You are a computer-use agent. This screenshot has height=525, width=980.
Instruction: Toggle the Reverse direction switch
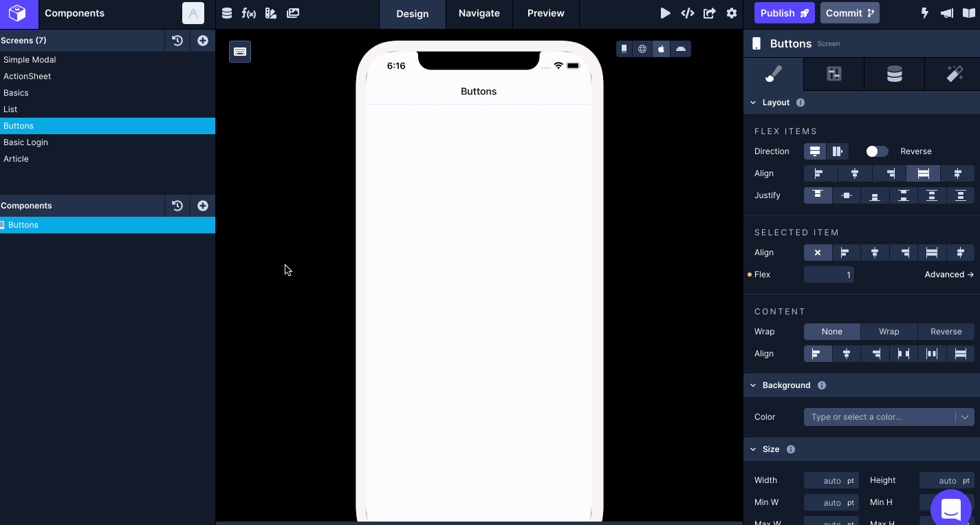[x=877, y=151]
